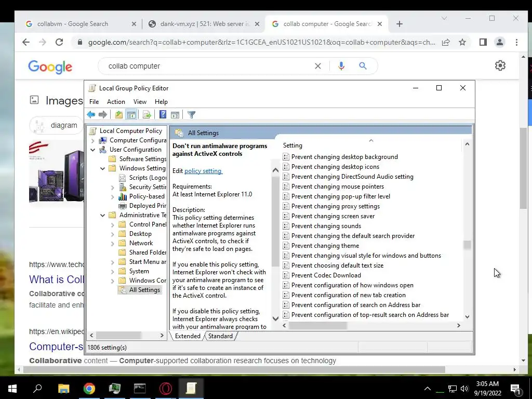Open the notification center icon
Viewport: 532px width, 399px height.
516,389
